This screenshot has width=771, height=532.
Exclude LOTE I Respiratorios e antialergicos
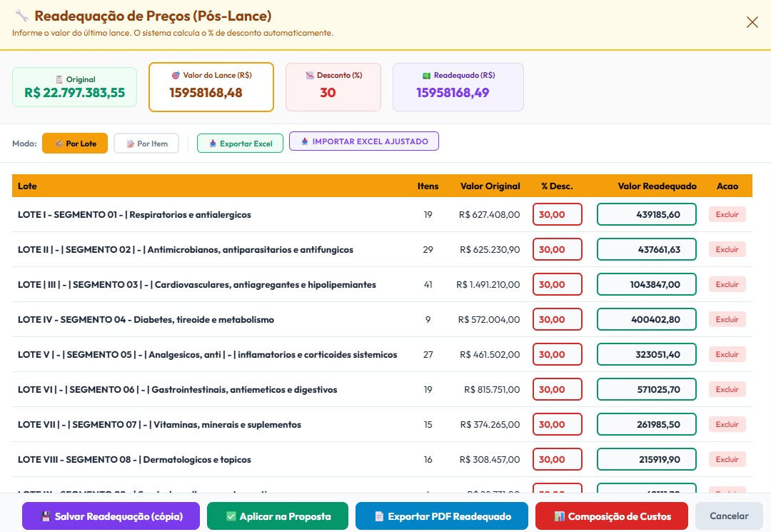(x=727, y=214)
